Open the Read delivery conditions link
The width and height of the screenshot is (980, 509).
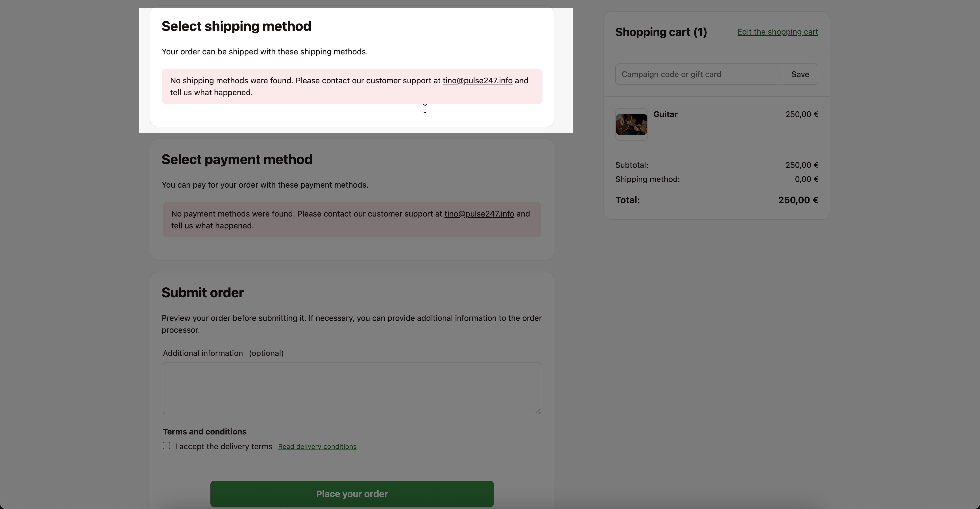click(x=317, y=447)
